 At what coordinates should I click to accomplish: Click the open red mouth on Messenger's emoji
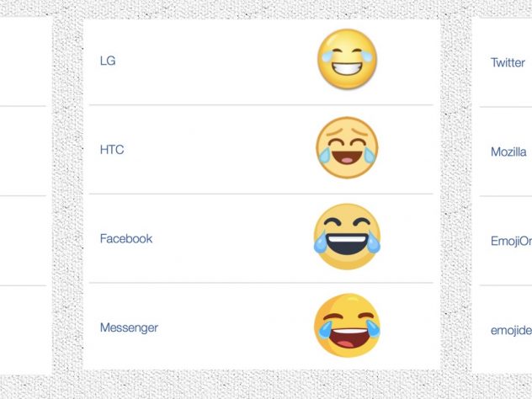[x=347, y=338]
